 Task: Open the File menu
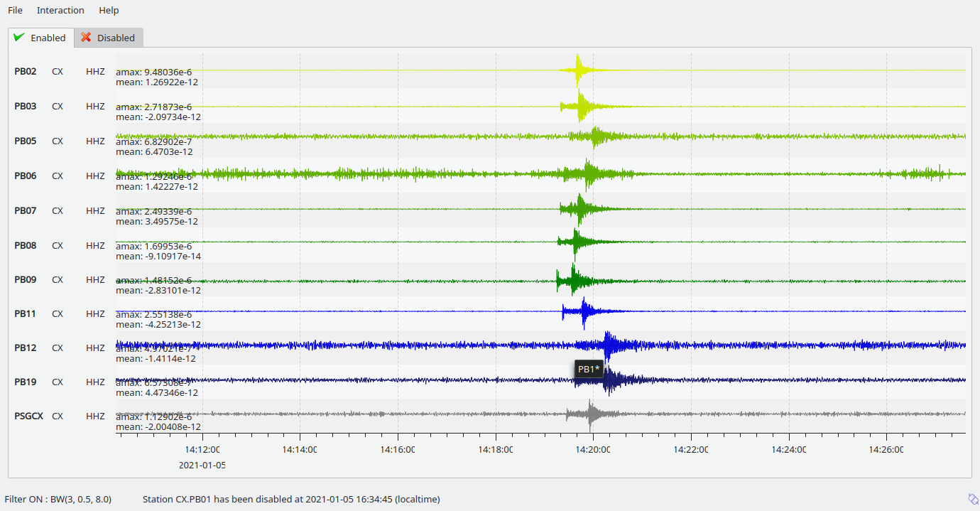tap(15, 11)
